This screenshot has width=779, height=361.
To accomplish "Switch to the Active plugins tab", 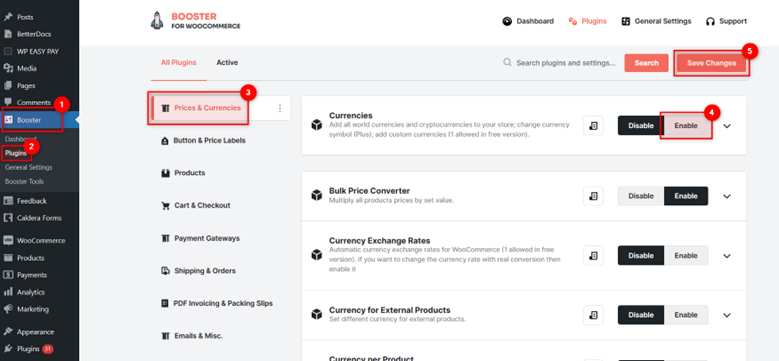I will 227,63.
